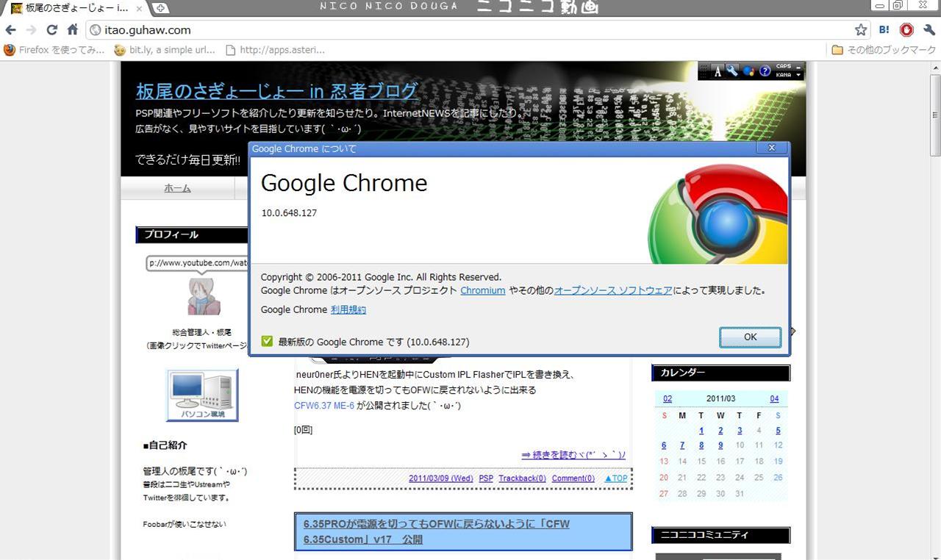The height and width of the screenshot is (560, 941).
Task: Click the ■自己紹介 heading text
Action: [x=165, y=445]
